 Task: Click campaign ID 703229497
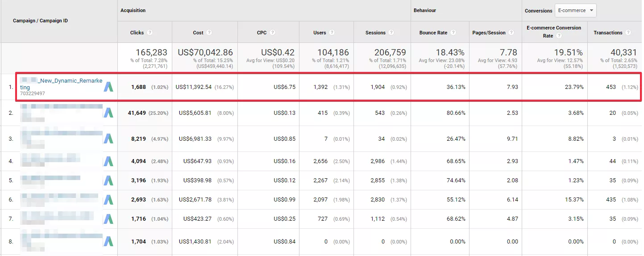[x=33, y=94]
